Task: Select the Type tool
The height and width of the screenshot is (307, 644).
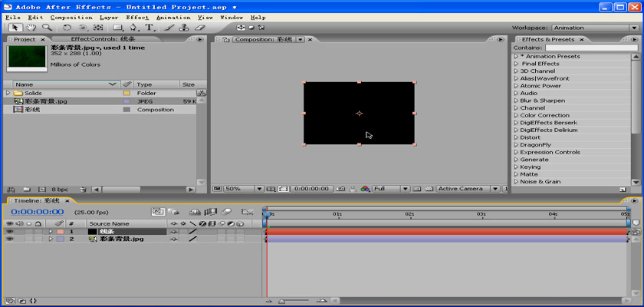Action: pyautogui.click(x=149, y=28)
